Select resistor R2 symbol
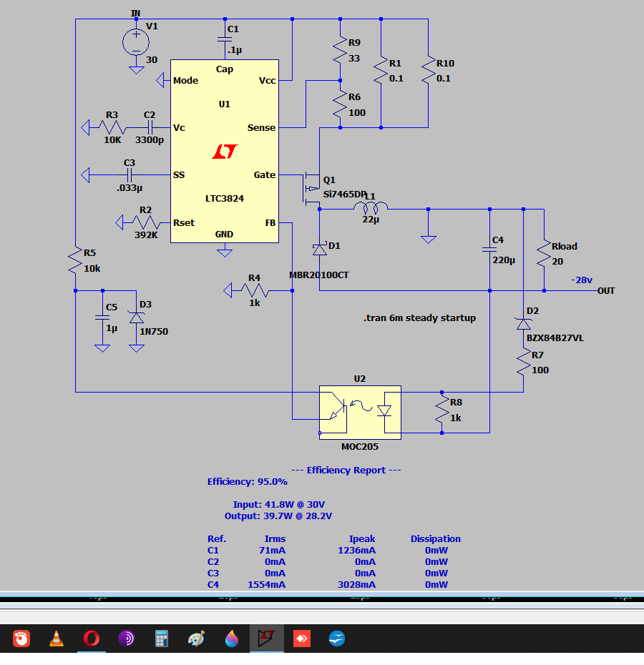The image size is (644, 665). tap(146, 222)
